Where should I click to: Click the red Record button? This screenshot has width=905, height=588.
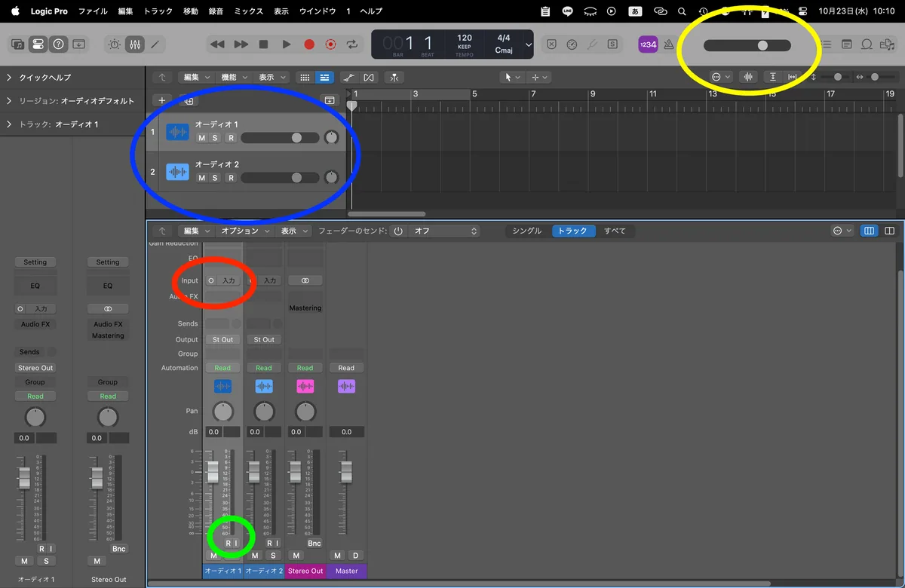(308, 44)
